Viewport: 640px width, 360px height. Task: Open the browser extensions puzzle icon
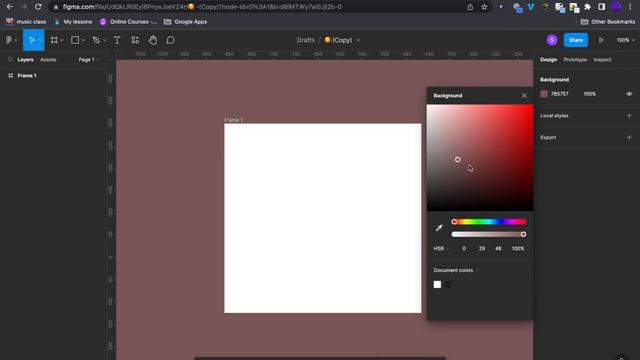[x=587, y=7]
